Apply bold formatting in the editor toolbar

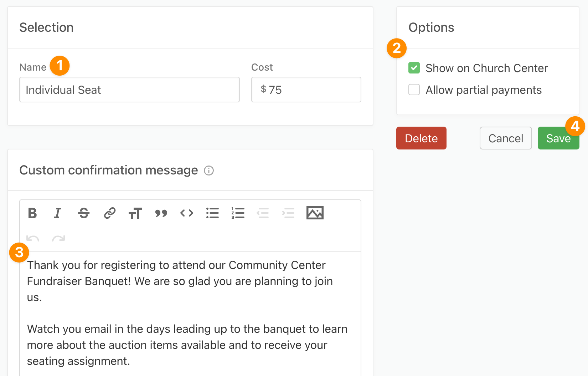[32, 213]
